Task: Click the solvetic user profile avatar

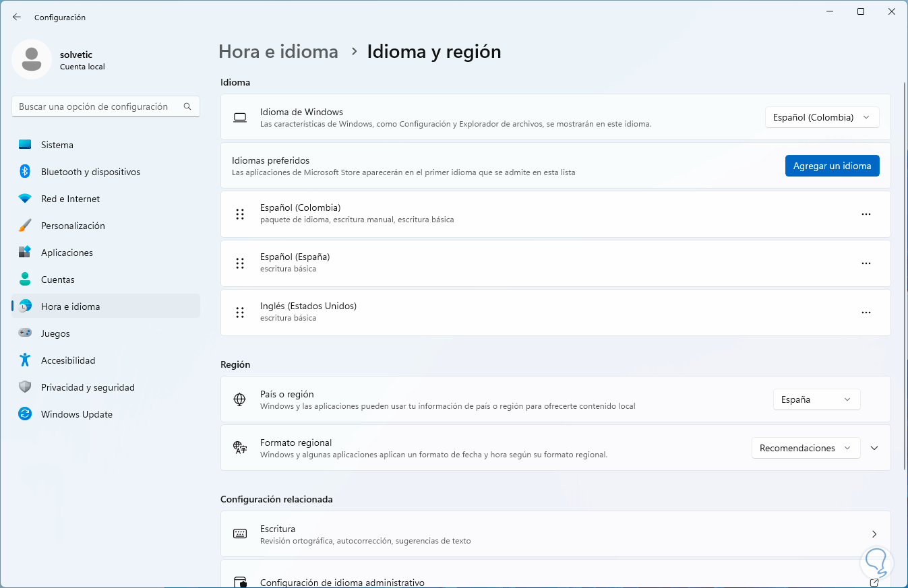Action: [x=31, y=59]
